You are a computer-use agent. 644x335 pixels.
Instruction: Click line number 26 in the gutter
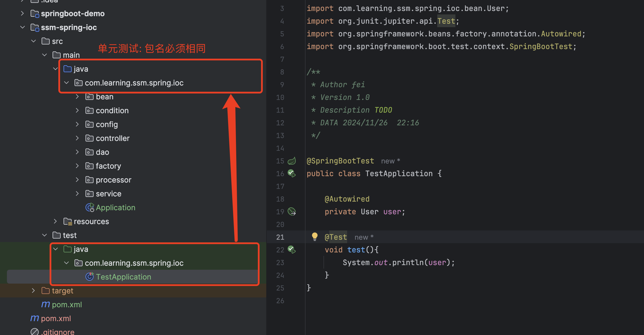click(280, 301)
